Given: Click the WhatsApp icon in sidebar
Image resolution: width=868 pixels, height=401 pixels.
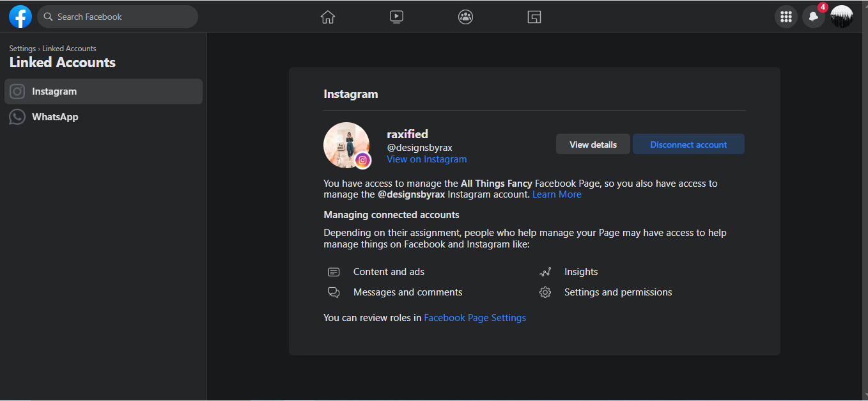Looking at the screenshot, I should click(x=17, y=117).
